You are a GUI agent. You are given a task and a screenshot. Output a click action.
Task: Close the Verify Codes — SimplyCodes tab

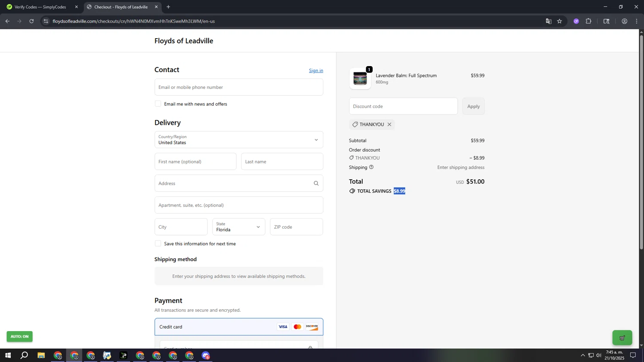coord(76,7)
